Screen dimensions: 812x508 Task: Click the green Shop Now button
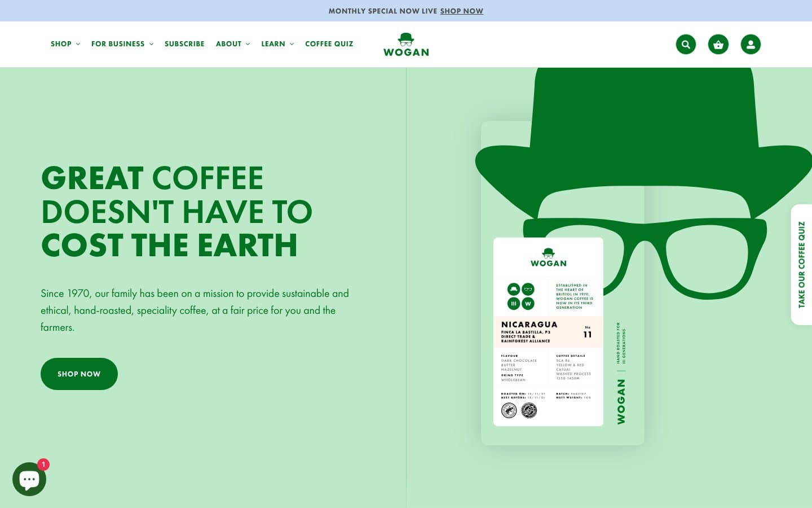coord(79,374)
